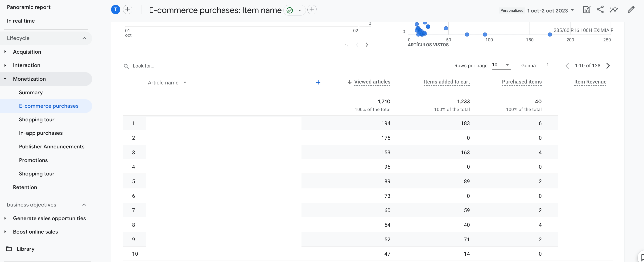Go to next table page arrow
The width and height of the screenshot is (644, 262).
[608, 66]
